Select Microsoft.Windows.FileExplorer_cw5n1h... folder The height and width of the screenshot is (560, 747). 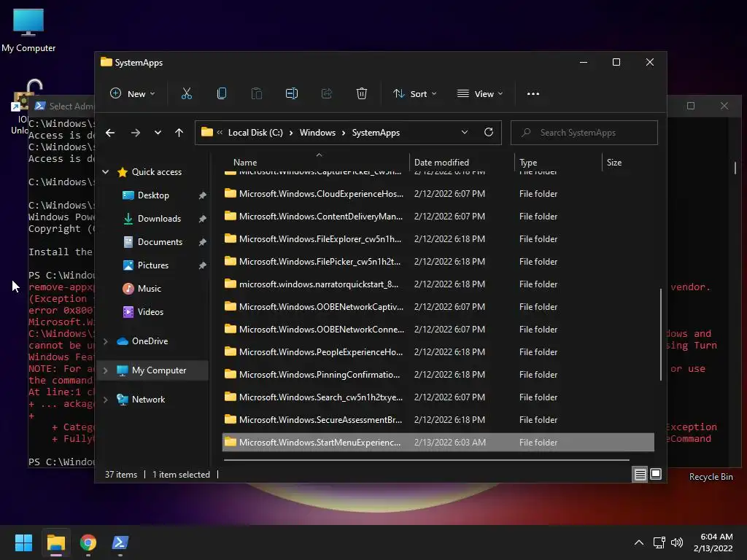(x=438, y=239)
